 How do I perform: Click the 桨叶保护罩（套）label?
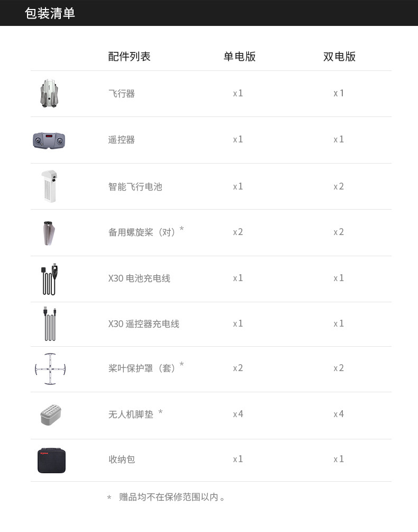coord(143,368)
